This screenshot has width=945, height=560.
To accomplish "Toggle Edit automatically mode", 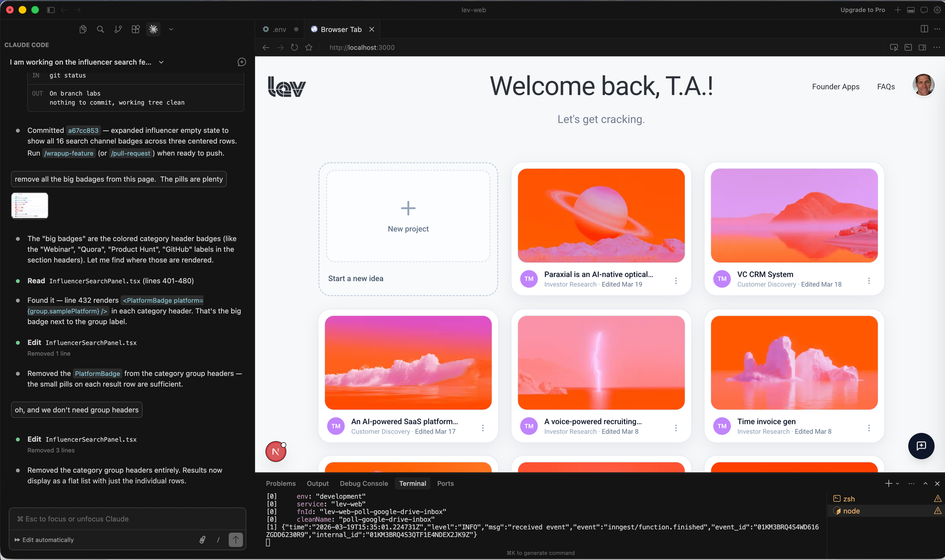I will (44, 540).
